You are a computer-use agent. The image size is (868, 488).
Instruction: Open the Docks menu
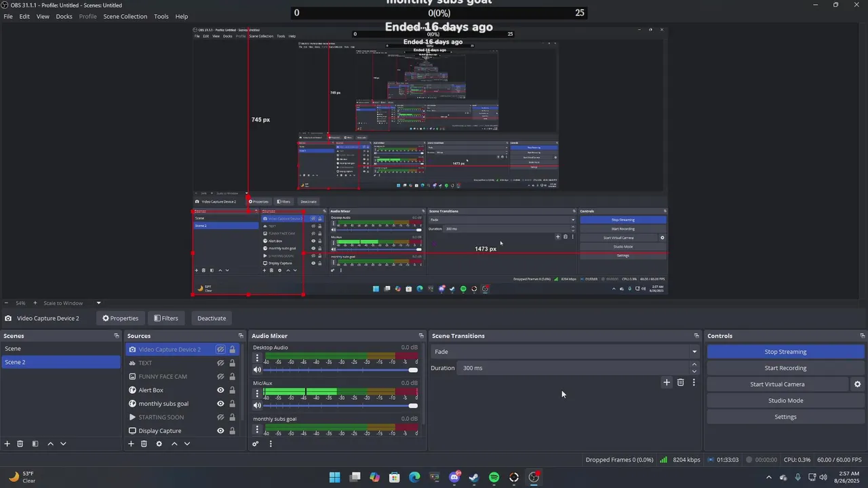click(64, 16)
